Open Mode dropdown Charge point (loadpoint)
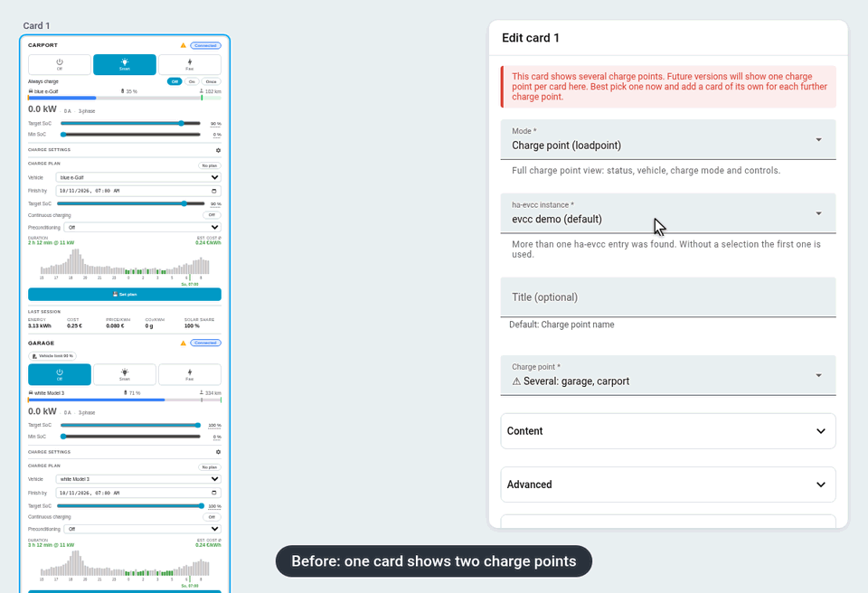Screen dimensions: 868x593 click(x=668, y=139)
